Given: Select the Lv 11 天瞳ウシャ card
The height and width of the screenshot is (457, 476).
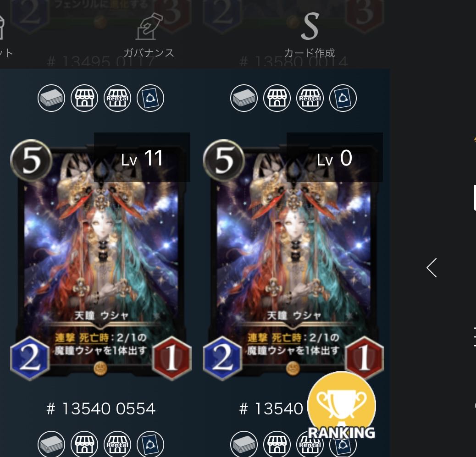Looking at the screenshot, I should coord(101,259).
